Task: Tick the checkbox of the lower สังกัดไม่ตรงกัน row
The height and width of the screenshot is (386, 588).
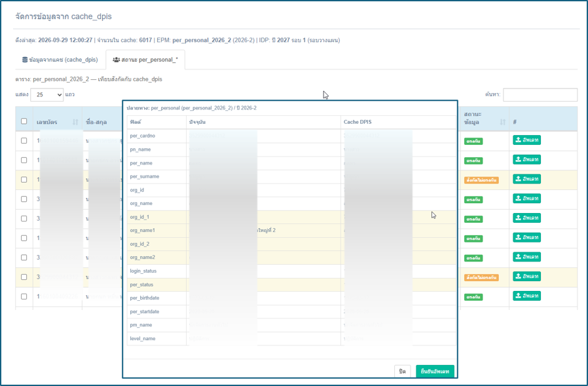Action: pos(24,277)
